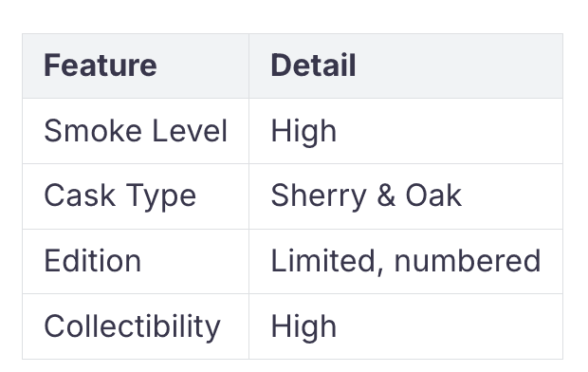This screenshot has width=588, height=372.
Task: Click the word numbered in Edition row
Action: click(x=468, y=261)
